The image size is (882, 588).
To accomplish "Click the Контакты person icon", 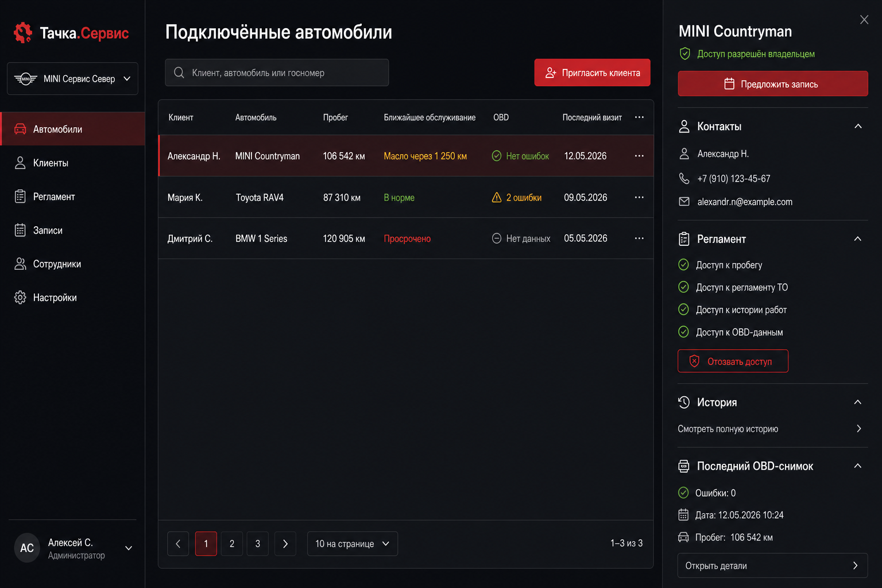I will tap(684, 126).
